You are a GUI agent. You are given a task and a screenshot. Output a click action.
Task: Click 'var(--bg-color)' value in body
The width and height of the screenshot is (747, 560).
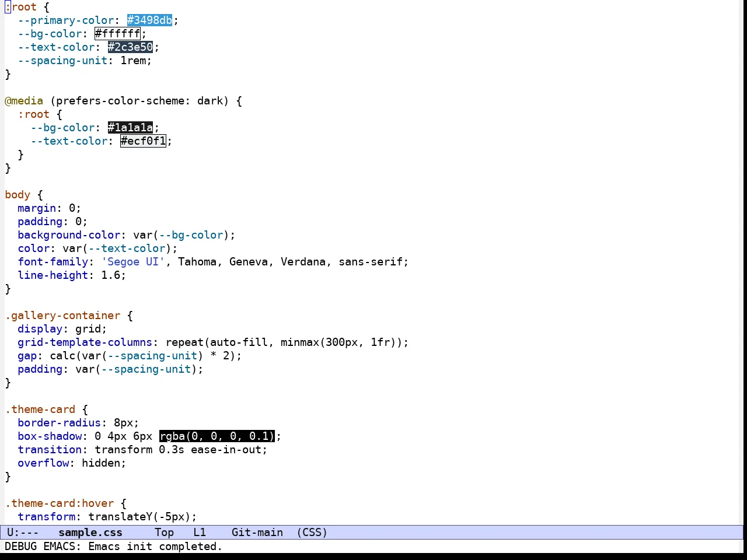[x=181, y=235]
